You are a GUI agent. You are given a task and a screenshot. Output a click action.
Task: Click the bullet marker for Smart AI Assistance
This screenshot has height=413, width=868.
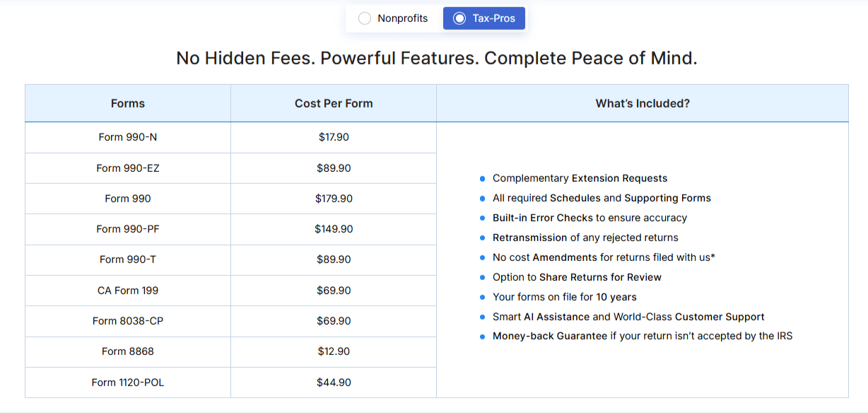(x=483, y=317)
